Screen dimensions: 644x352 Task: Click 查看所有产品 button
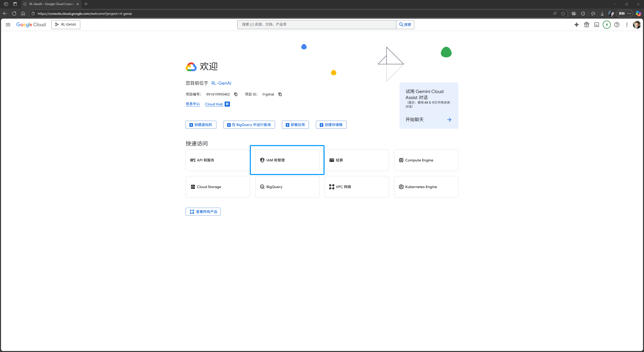coord(203,212)
